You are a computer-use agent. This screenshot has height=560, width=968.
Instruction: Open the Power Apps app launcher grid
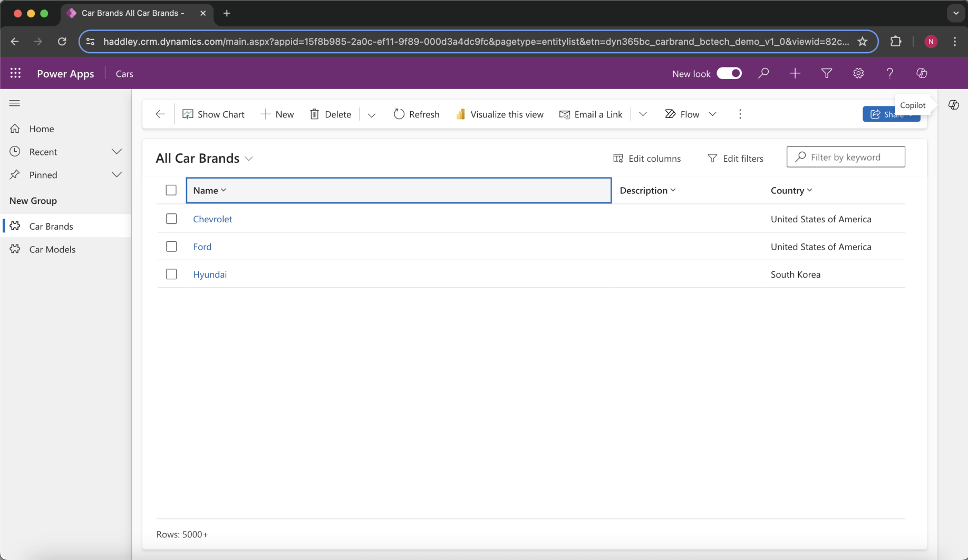[x=15, y=73]
